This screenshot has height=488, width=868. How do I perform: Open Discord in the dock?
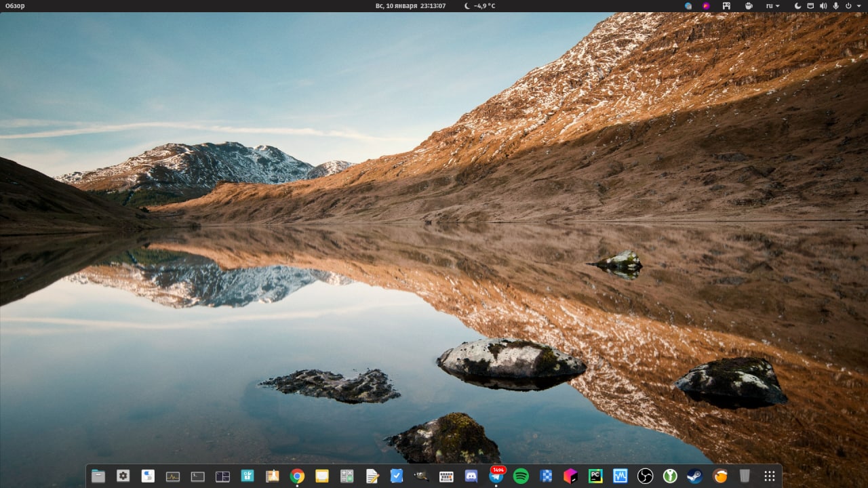(x=471, y=476)
